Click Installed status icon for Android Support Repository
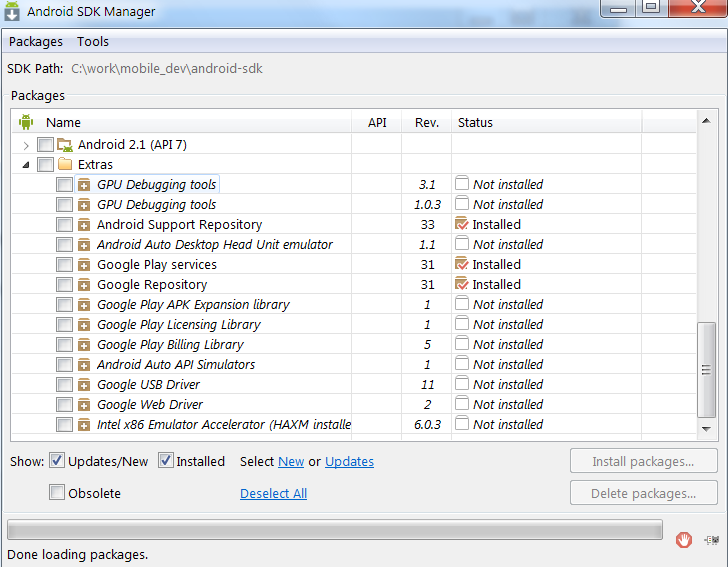 click(x=462, y=224)
